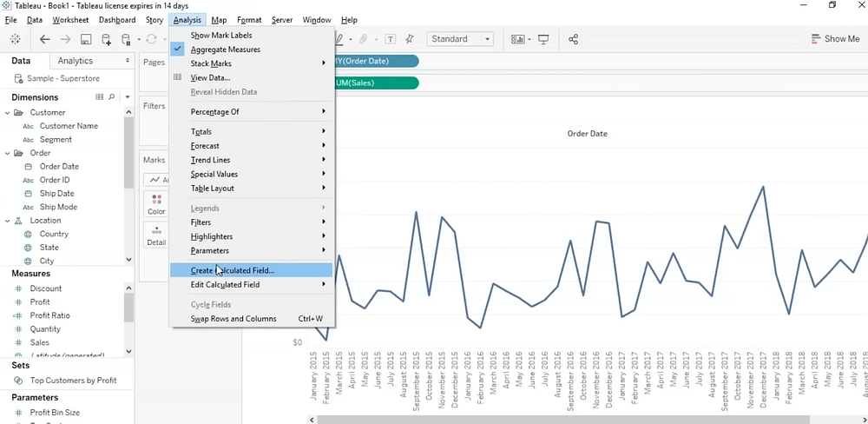Click the Fix Axes pin icon
Screen dimensions: 868x424
[410, 39]
